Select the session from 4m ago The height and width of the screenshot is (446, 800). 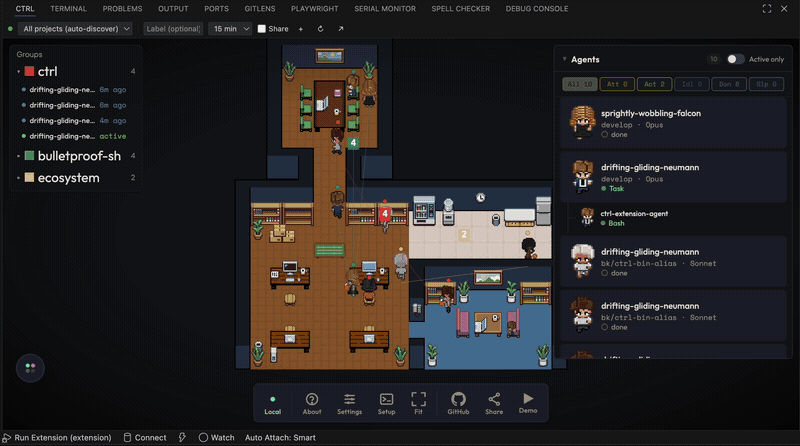click(x=74, y=121)
